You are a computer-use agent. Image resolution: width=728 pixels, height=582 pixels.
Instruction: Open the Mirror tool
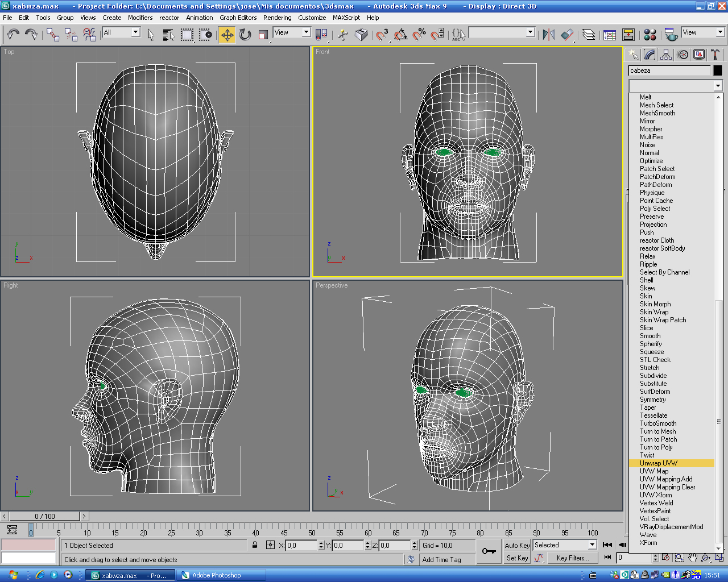click(549, 35)
